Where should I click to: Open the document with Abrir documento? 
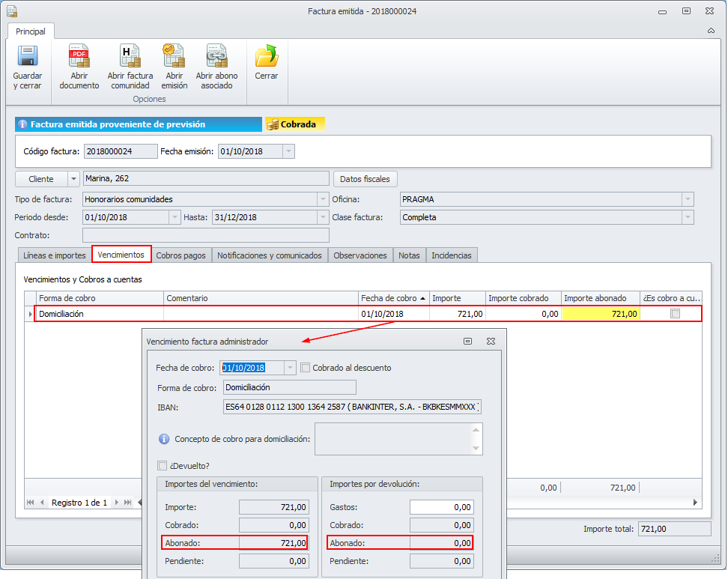[79, 67]
